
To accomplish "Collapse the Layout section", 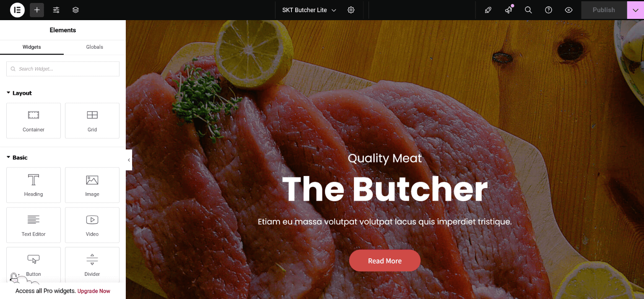I will click(x=19, y=93).
